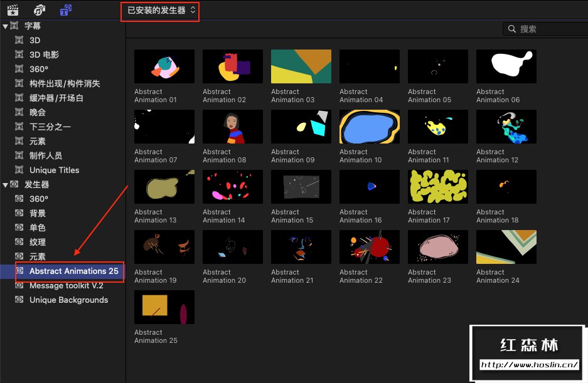Select Abstract Animation 05 thumbnail
The image size is (588, 383).
click(x=438, y=66)
